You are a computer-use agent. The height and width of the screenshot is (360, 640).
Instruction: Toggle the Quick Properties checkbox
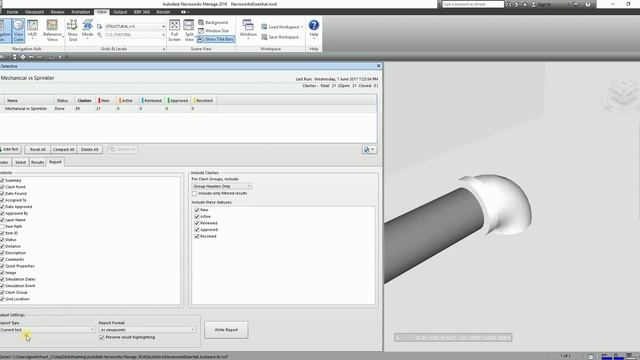coord(2,266)
